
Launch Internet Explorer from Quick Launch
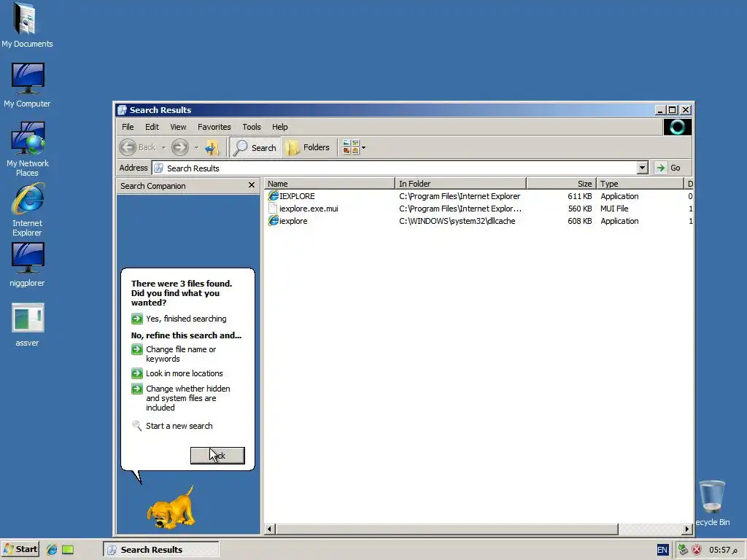52,550
